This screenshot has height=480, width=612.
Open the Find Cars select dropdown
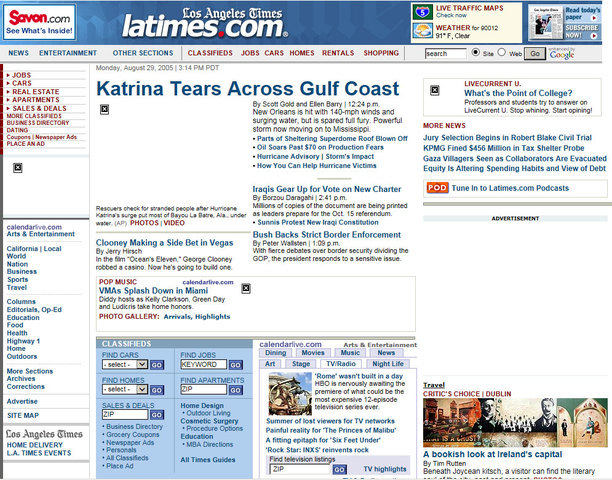tap(125, 364)
